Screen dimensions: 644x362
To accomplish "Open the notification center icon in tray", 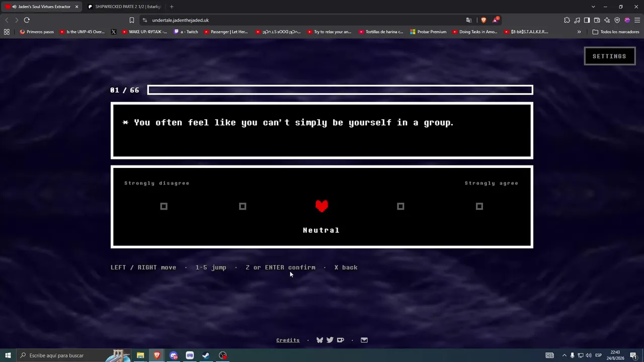I will tap(633, 355).
